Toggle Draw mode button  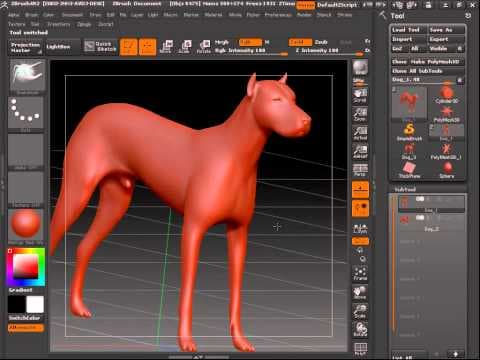[147, 47]
